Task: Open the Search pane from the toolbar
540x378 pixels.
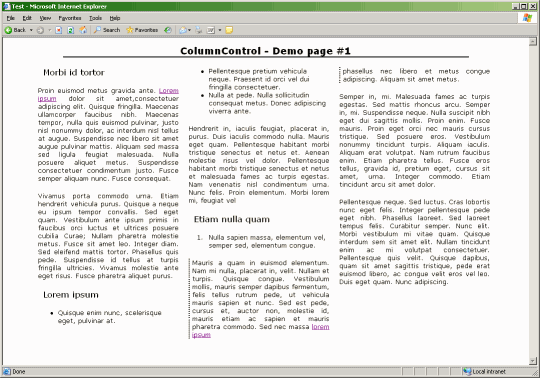Action: 107,30
